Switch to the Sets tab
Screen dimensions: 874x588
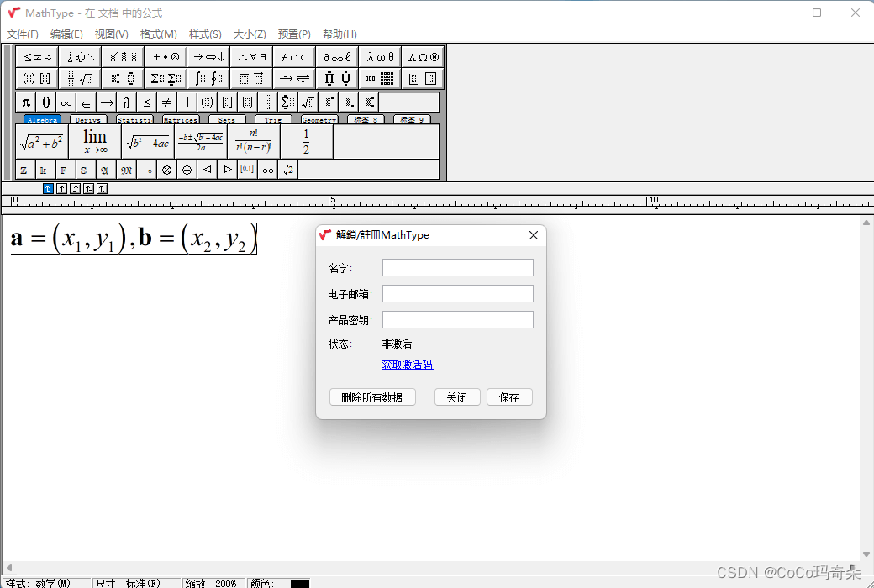click(x=227, y=120)
